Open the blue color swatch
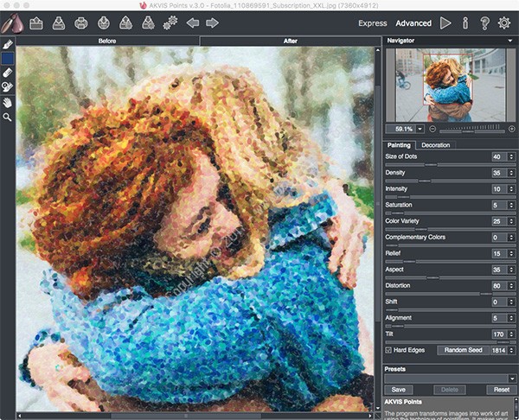 [8, 59]
